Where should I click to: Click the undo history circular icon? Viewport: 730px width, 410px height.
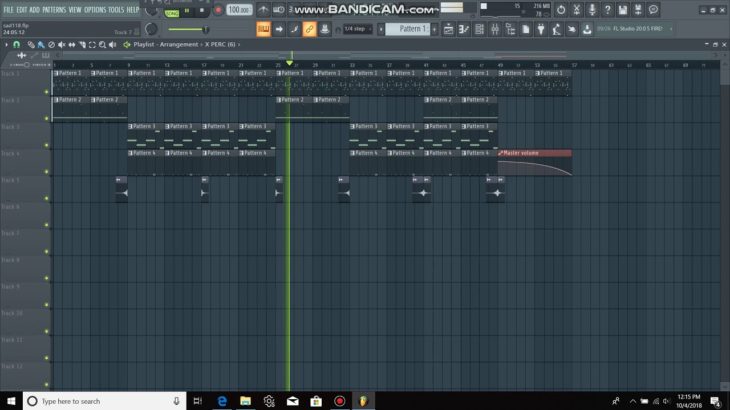[561, 9]
